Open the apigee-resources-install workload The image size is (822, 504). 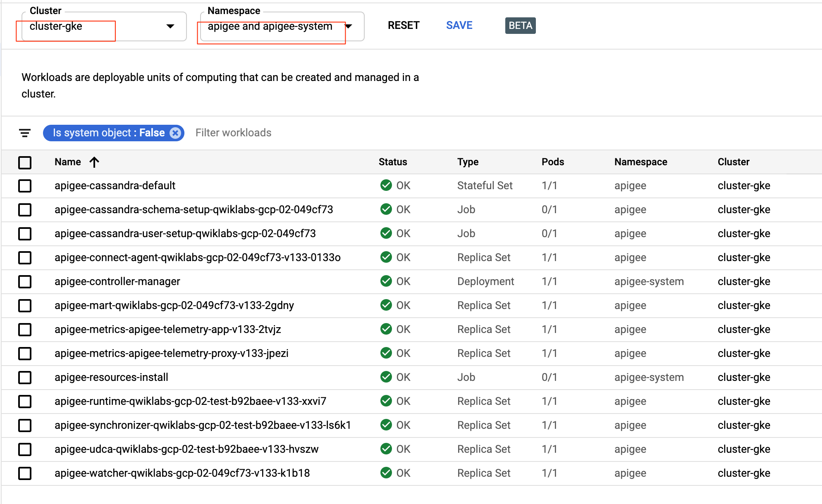(x=112, y=377)
